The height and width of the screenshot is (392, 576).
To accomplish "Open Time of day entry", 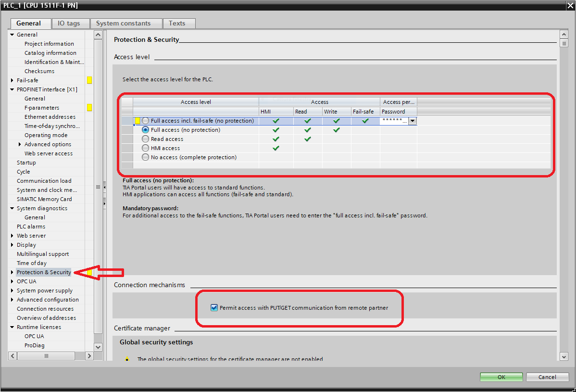I will pyautogui.click(x=32, y=263).
